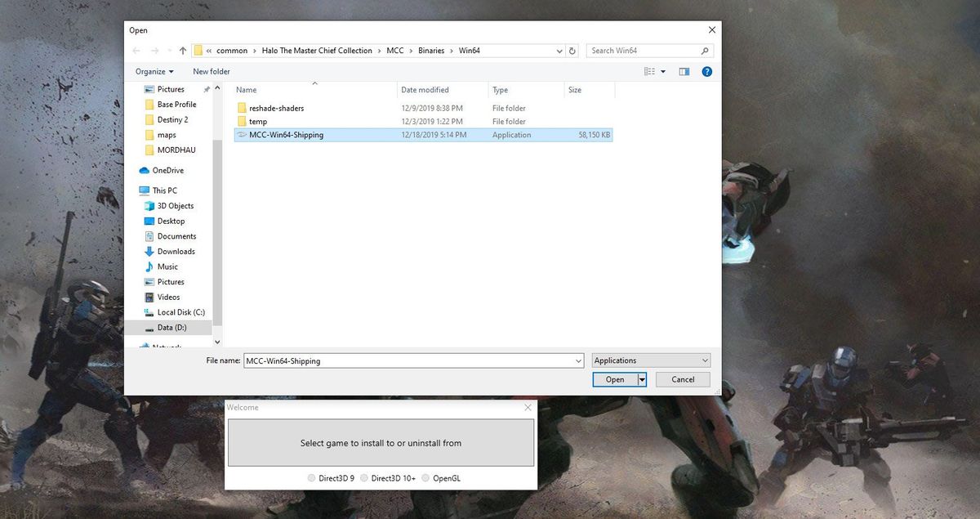Select the Direct3D 9 rendering API

tap(311, 478)
